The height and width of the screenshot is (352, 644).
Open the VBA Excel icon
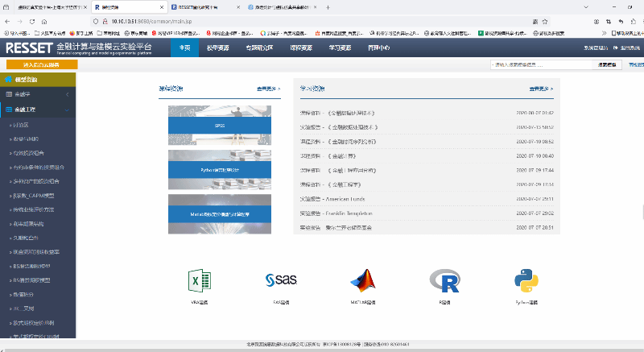(x=199, y=280)
